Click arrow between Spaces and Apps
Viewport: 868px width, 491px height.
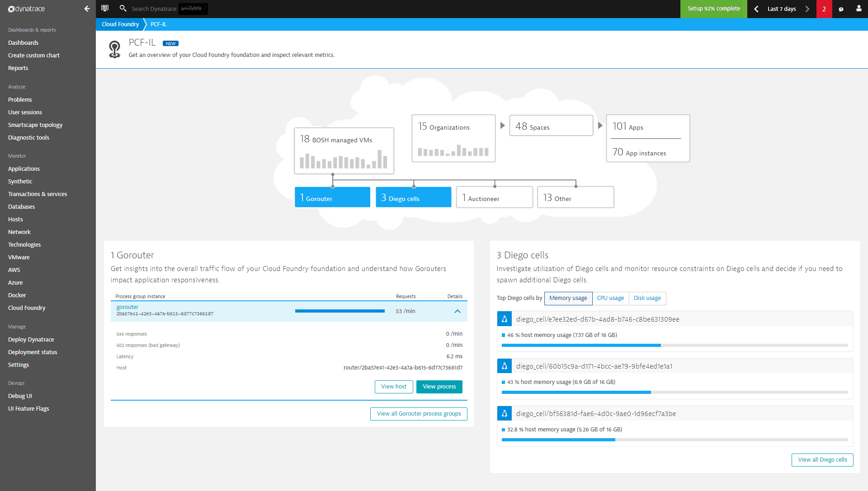pyautogui.click(x=600, y=126)
